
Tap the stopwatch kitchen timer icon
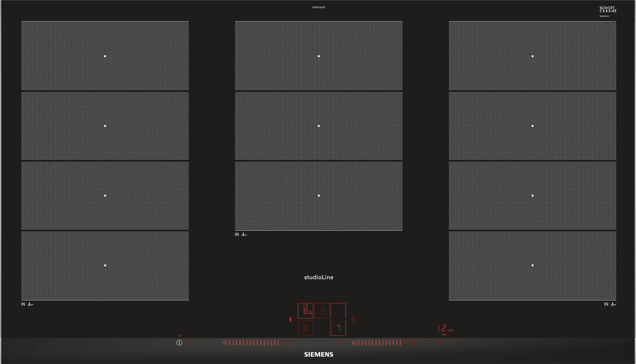453,343
